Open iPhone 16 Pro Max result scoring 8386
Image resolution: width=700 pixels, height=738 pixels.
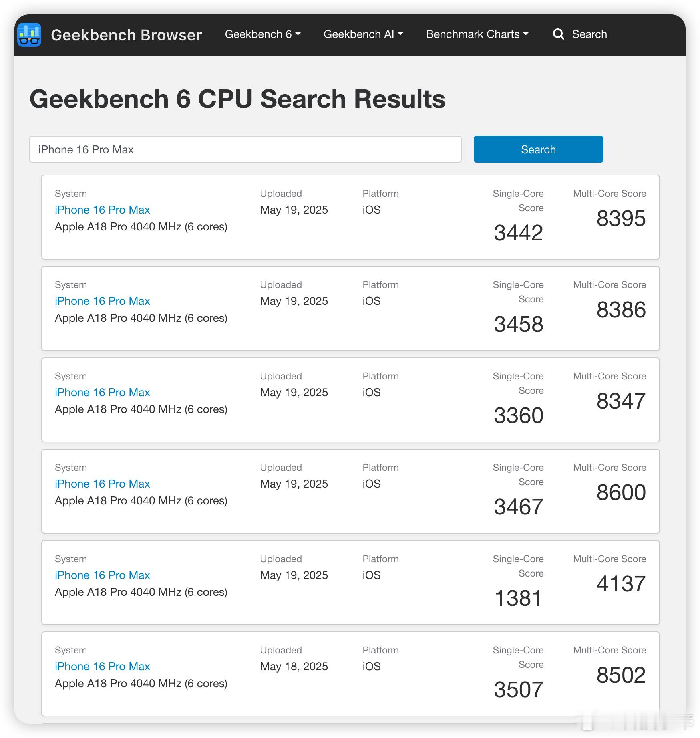102,301
